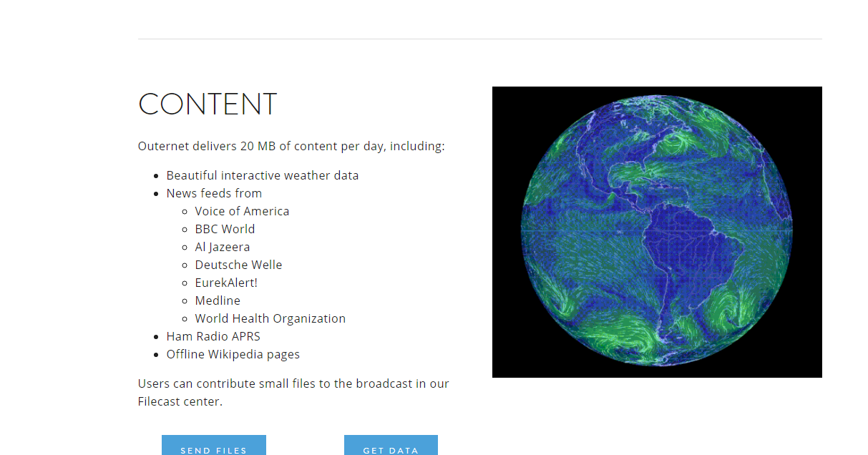Select the Al Jazeera link
The image size is (868, 455).
pos(223,247)
